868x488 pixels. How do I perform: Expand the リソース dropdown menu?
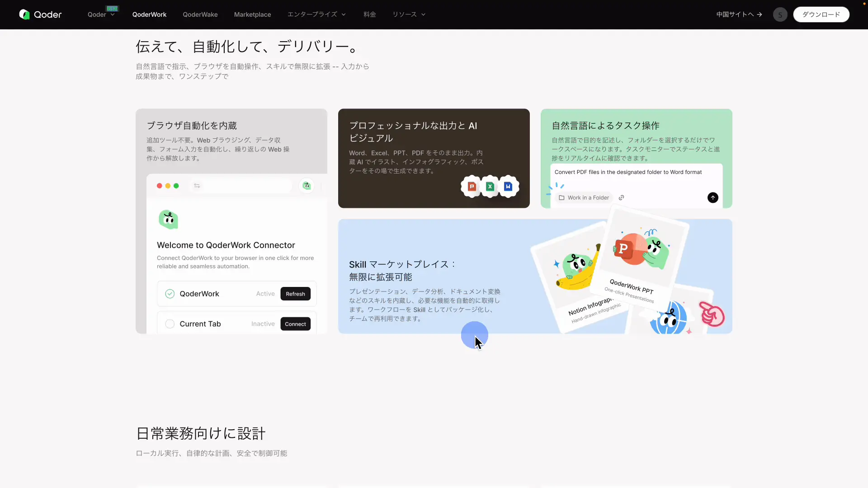[409, 14]
